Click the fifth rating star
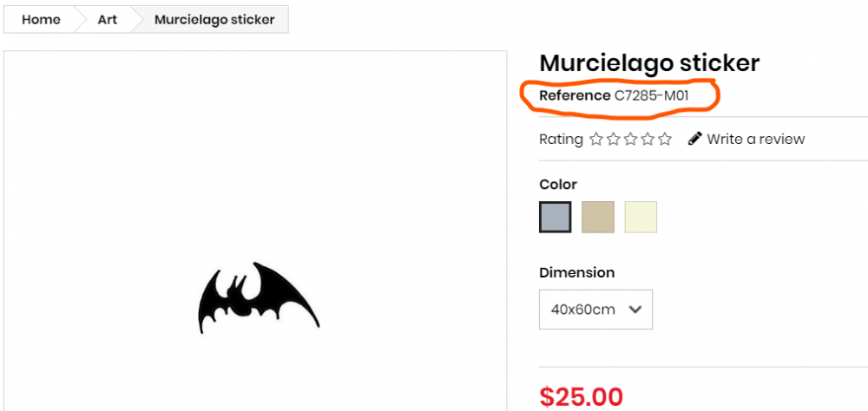Viewport: 868px width, 411px height. (665, 139)
